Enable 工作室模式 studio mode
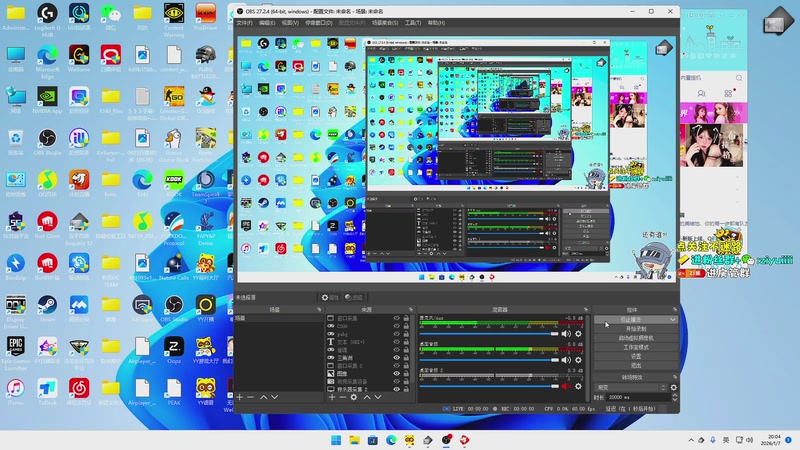Image resolution: width=800 pixels, height=450 pixels. (x=636, y=347)
